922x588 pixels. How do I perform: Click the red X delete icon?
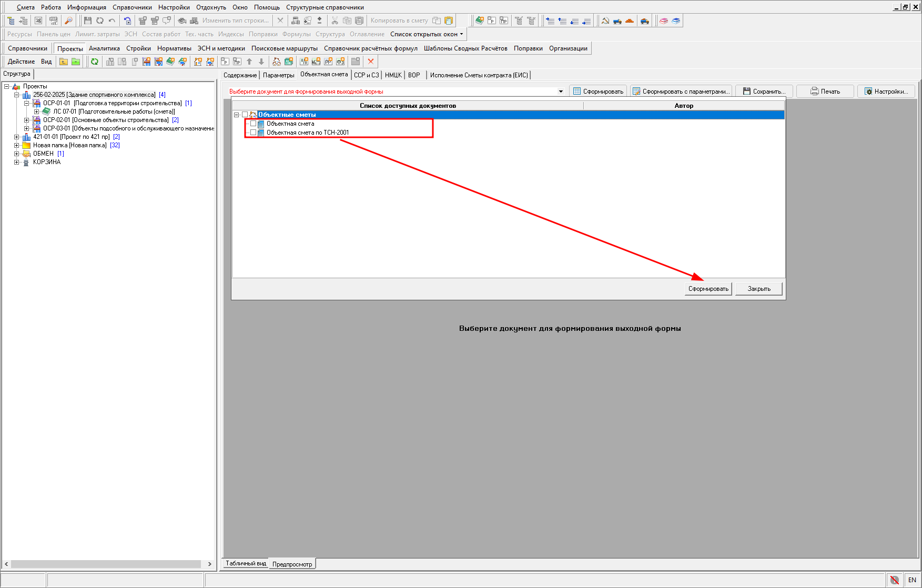[371, 62]
